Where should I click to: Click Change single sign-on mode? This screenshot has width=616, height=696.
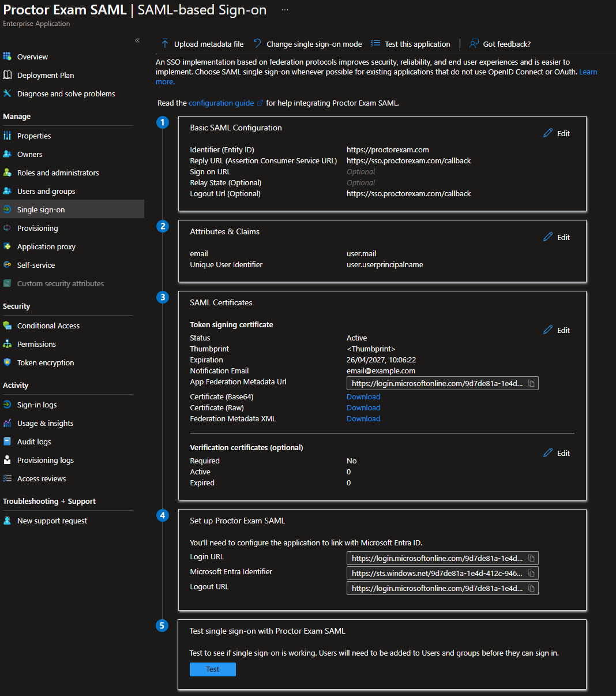click(307, 44)
